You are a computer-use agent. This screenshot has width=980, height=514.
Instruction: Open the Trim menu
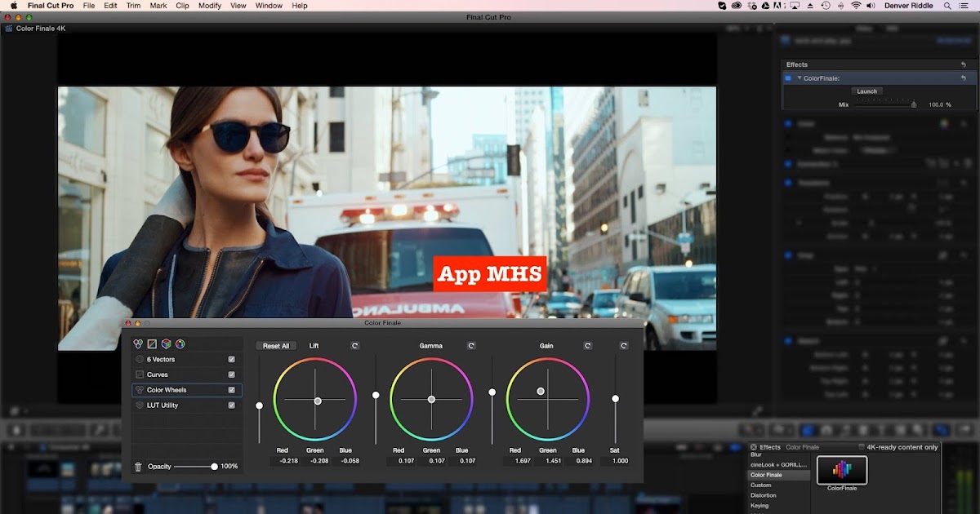[x=134, y=6]
